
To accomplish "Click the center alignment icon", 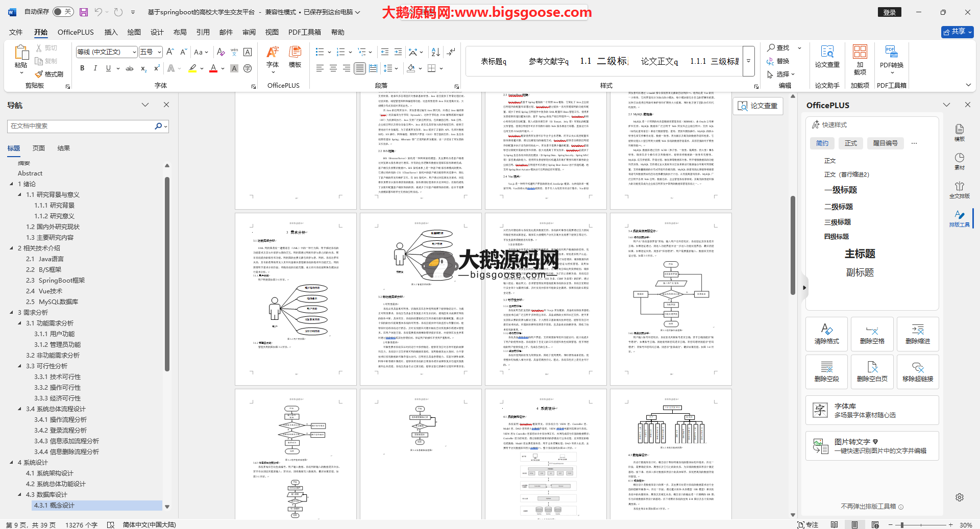I will click(x=333, y=68).
